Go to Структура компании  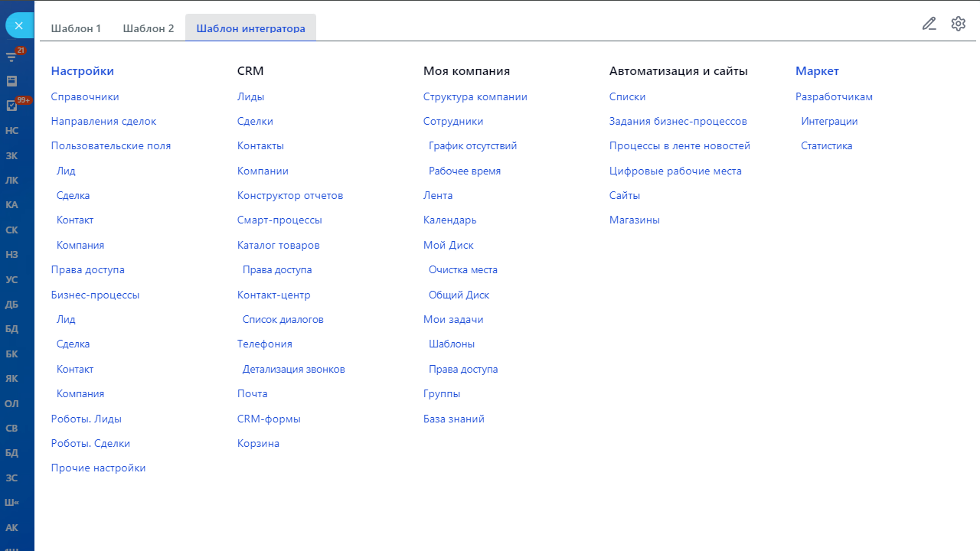coord(475,97)
